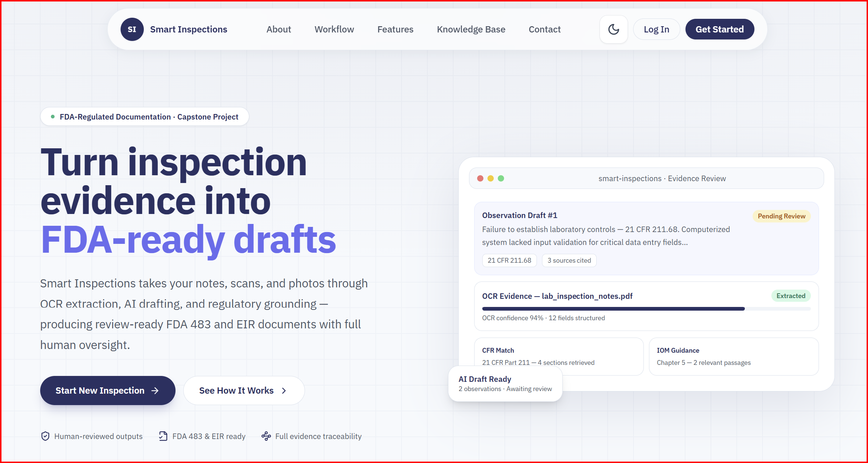Toggle dark mode with moon icon
Screen dimensions: 868x463
(x=614, y=29)
